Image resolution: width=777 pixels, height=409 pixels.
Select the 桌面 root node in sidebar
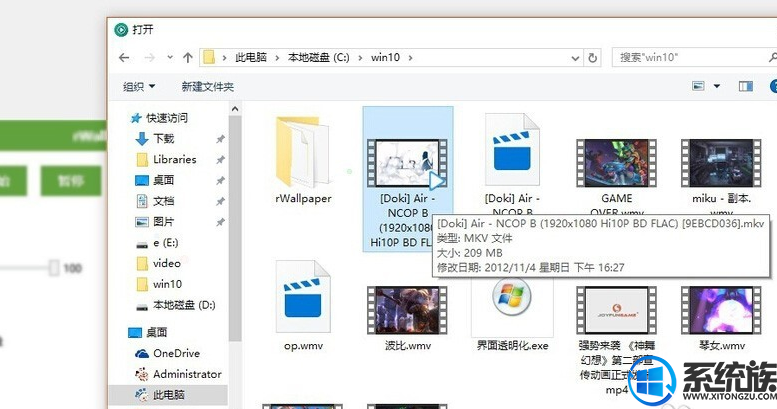point(157,332)
